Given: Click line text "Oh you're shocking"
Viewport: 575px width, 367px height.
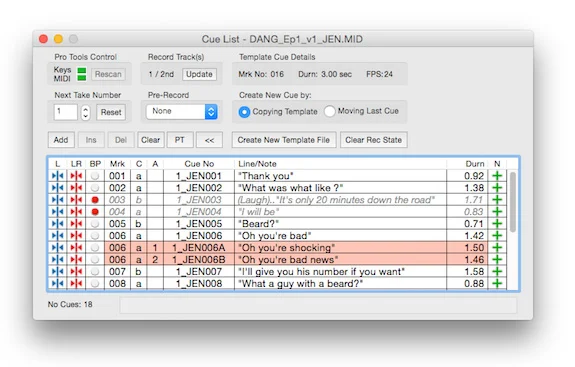Looking at the screenshot, I should pos(286,248).
